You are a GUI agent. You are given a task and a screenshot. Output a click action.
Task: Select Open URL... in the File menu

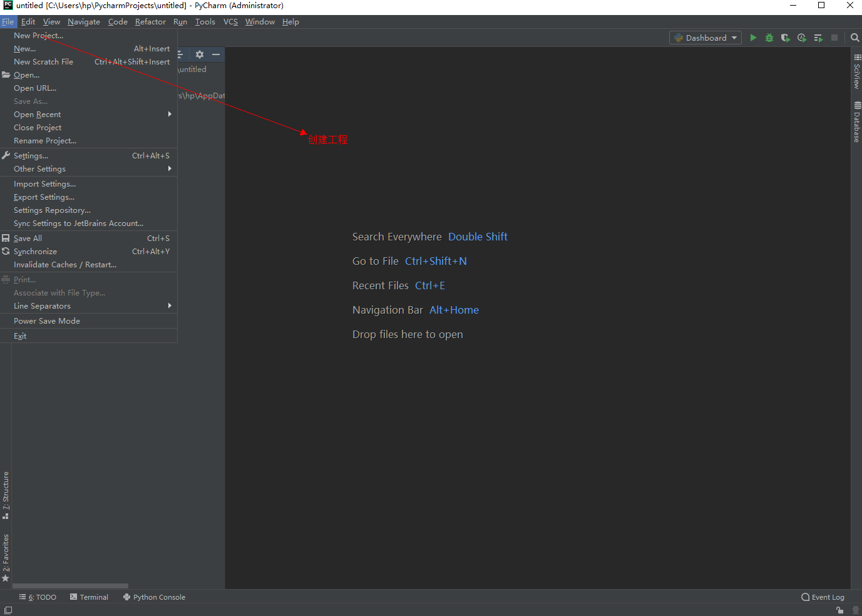tap(89, 88)
